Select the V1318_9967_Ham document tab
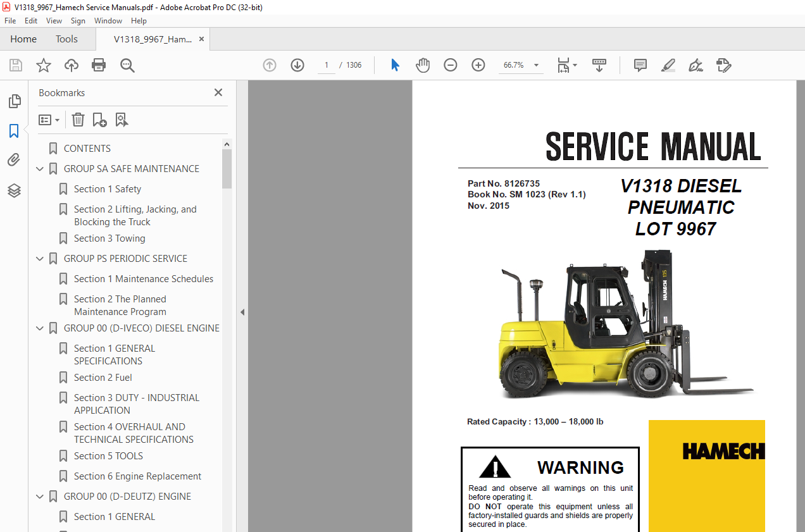Image resolution: width=805 pixels, height=532 pixels. pyautogui.click(x=153, y=39)
